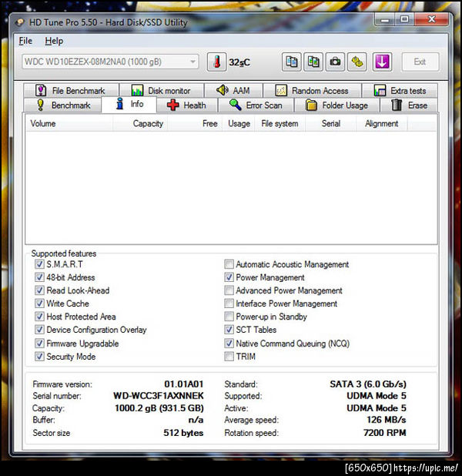
Task: Toggle the Host Protected Area checkbox
Action: [39, 317]
